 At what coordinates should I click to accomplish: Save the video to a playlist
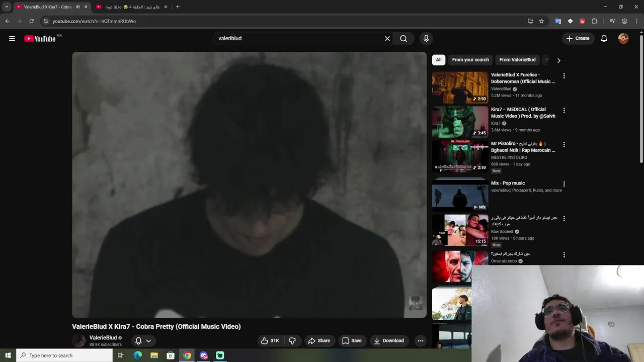(x=352, y=341)
